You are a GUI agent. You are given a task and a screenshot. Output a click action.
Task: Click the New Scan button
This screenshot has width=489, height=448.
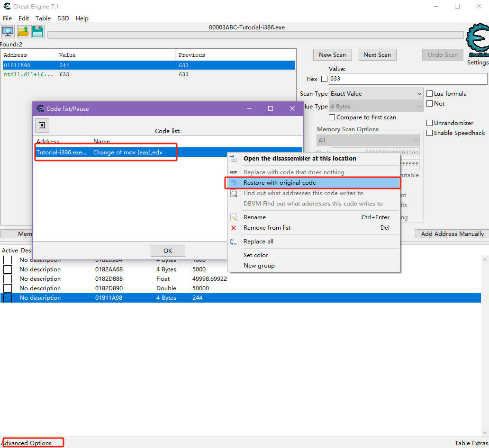pyautogui.click(x=333, y=55)
